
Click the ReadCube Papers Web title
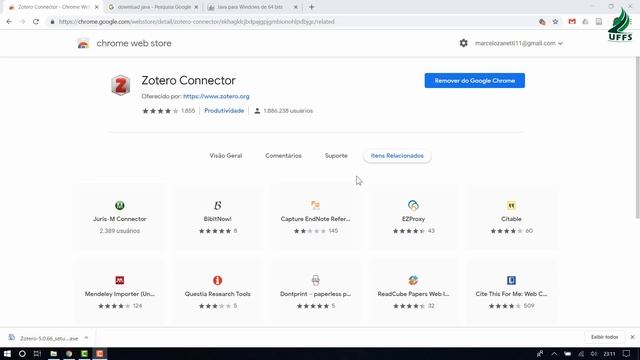point(413,293)
